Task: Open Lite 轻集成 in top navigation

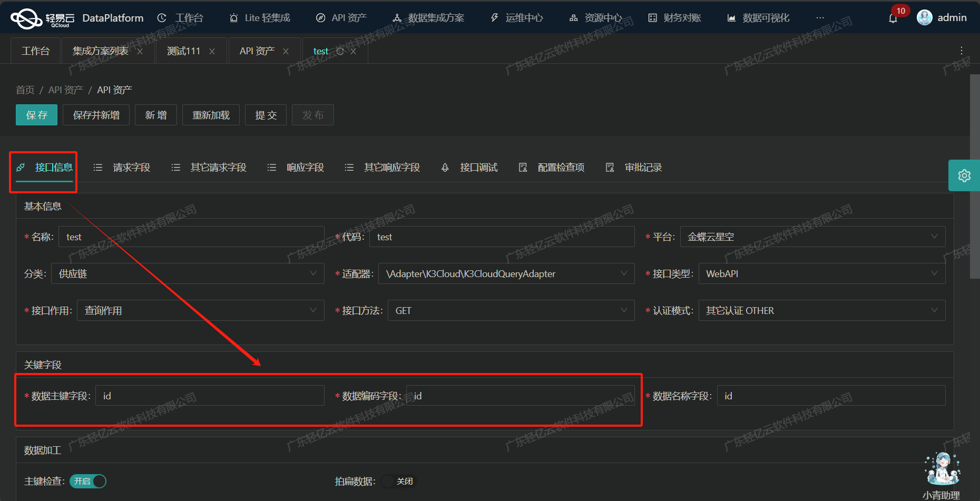Action: tap(260, 18)
